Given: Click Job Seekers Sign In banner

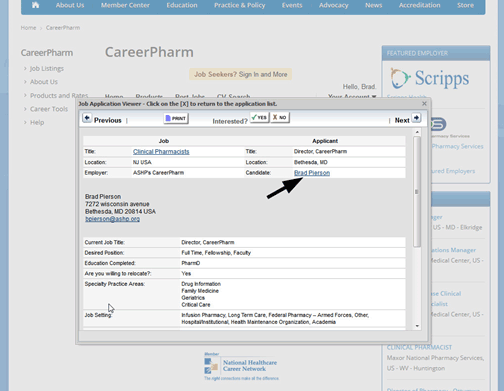Looking at the screenshot, I should pyautogui.click(x=241, y=74).
